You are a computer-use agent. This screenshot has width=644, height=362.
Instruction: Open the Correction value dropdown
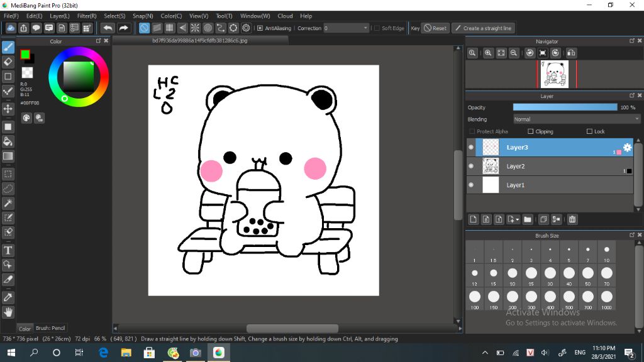(346, 28)
